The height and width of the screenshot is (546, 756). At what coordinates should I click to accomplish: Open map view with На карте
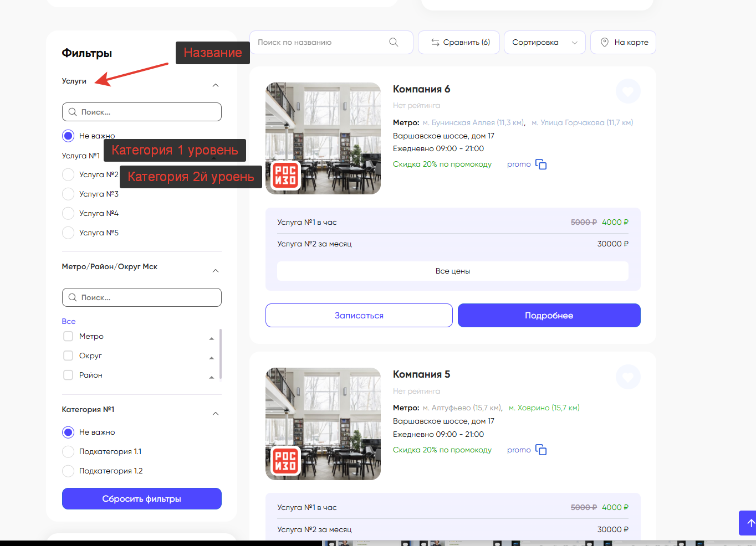click(623, 42)
